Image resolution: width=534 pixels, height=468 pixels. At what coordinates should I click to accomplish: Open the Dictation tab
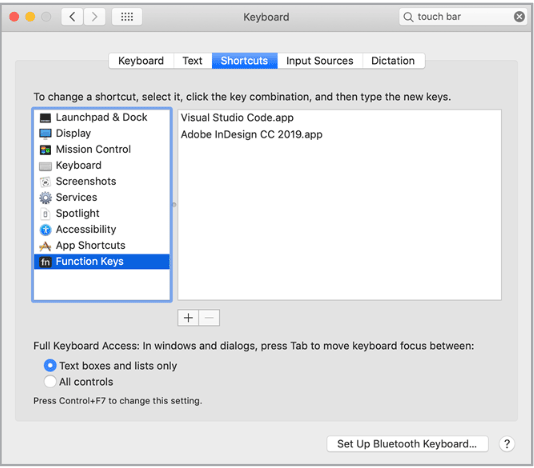tap(393, 61)
